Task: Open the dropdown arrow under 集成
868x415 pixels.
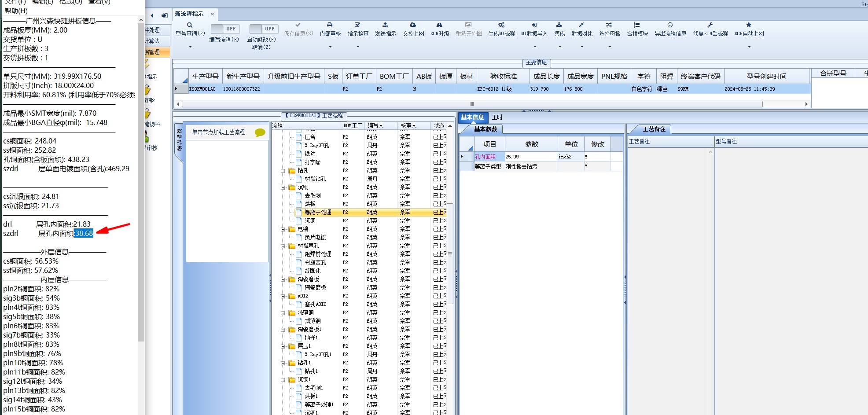Action: point(560,47)
